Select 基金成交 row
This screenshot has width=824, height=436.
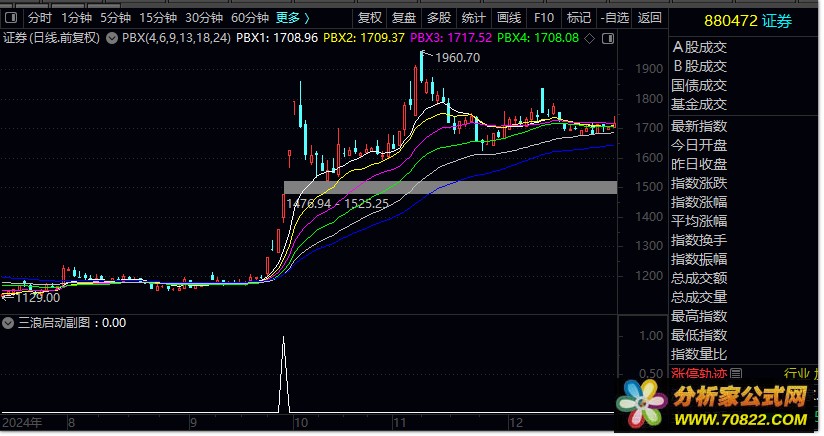699,104
